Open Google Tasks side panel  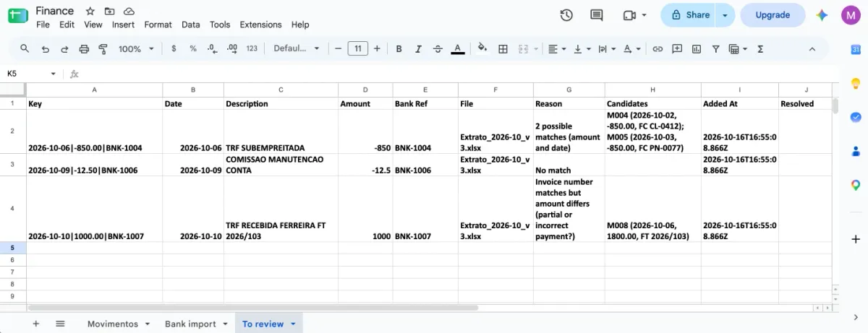856,117
